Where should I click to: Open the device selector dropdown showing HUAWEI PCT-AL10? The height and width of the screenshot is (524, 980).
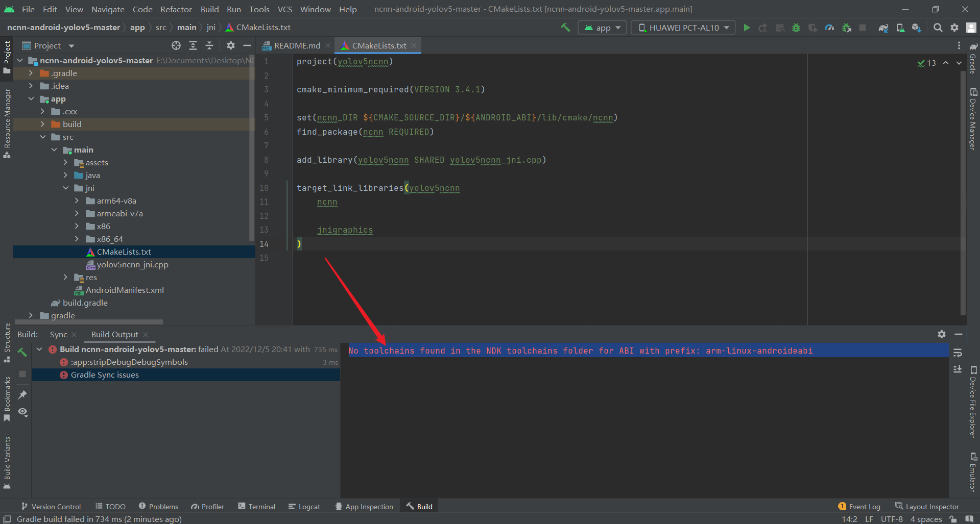point(682,28)
